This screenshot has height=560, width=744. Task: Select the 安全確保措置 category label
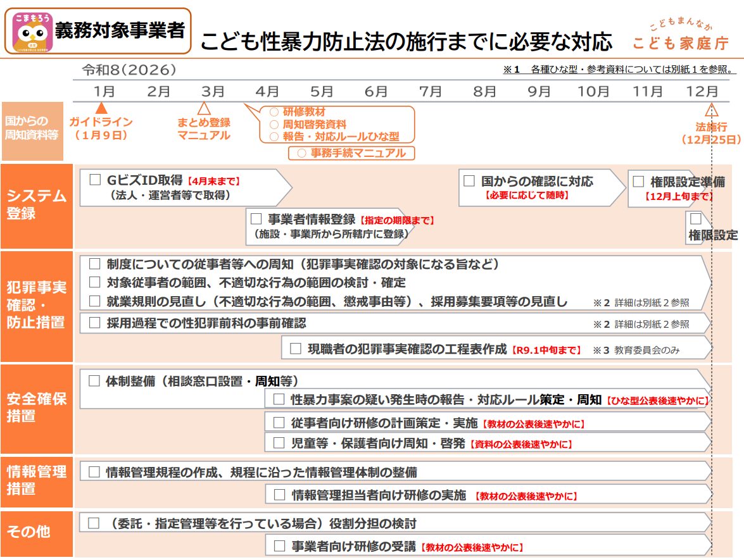click(36, 408)
